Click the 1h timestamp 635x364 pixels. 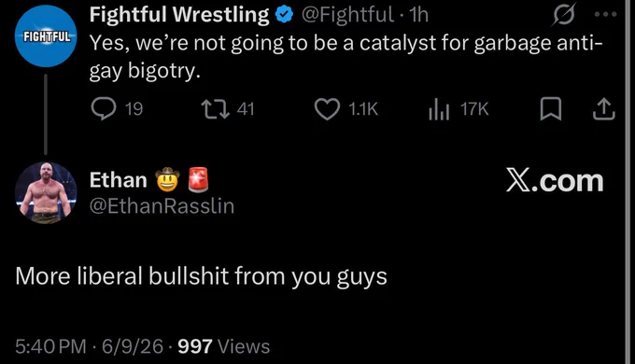418,15
